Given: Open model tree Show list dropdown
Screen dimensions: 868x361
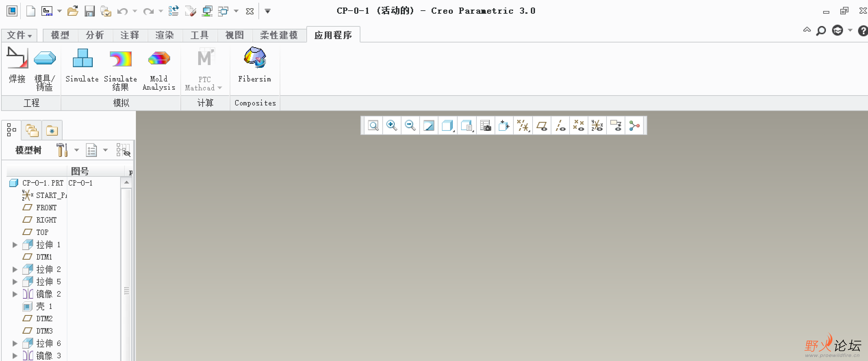Looking at the screenshot, I should pos(105,150).
